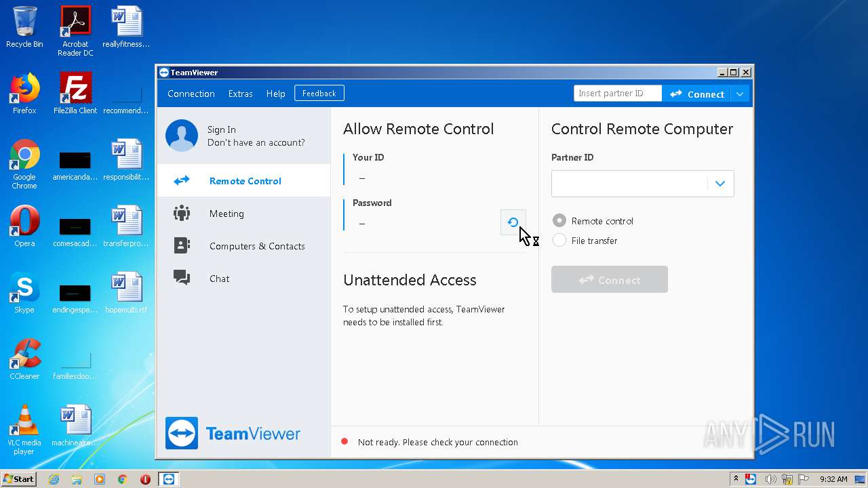
Task: Click the Insert partner ID field
Action: pos(618,94)
